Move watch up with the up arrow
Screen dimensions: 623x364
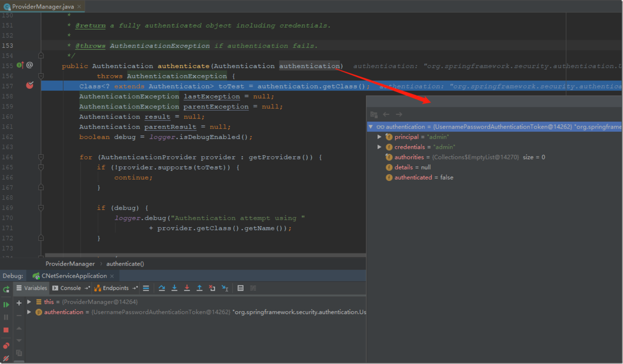[x=19, y=328]
